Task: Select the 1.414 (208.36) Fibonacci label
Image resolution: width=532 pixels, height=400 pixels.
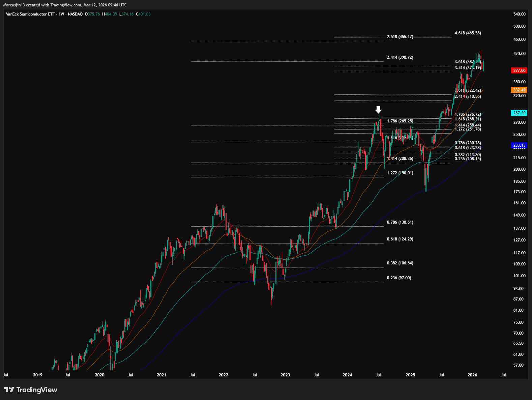Action: pos(400,159)
